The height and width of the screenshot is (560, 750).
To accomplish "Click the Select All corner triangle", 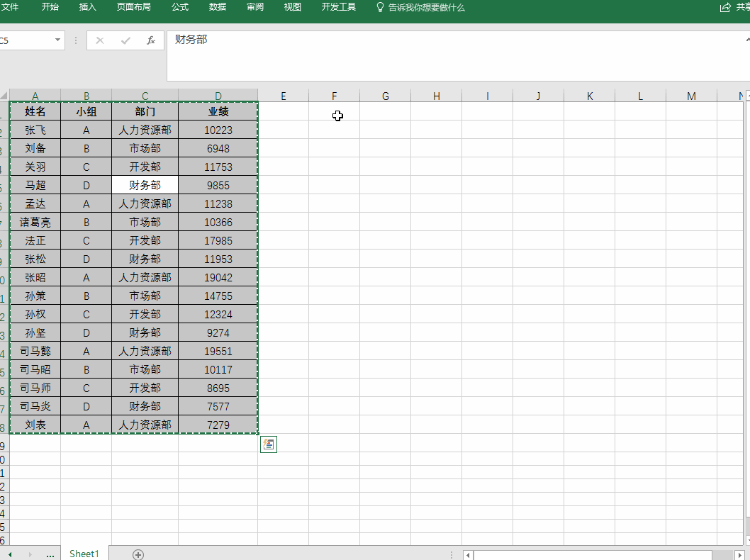I will point(4,96).
